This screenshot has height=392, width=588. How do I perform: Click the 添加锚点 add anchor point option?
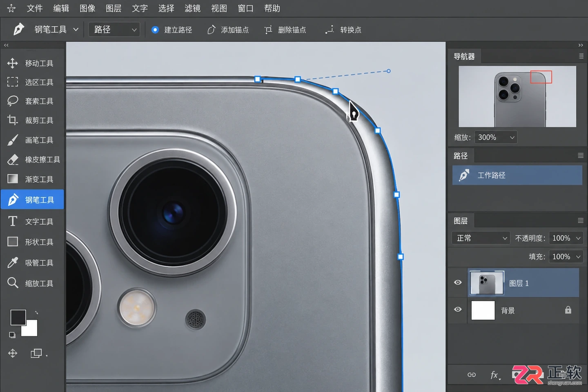tap(228, 30)
